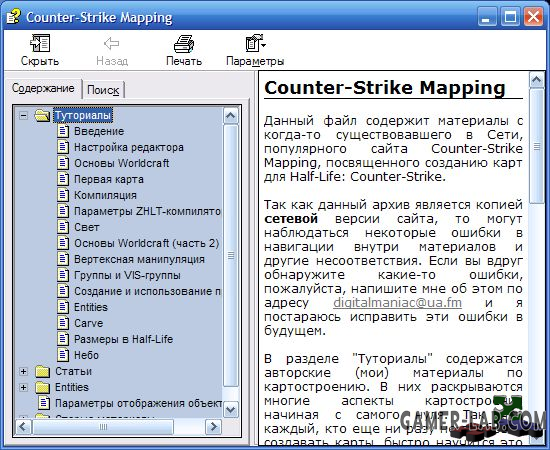Open the Размеры в Half-Life topic
The width and height of the screenshot is (550, 450).
pos(123,339)
